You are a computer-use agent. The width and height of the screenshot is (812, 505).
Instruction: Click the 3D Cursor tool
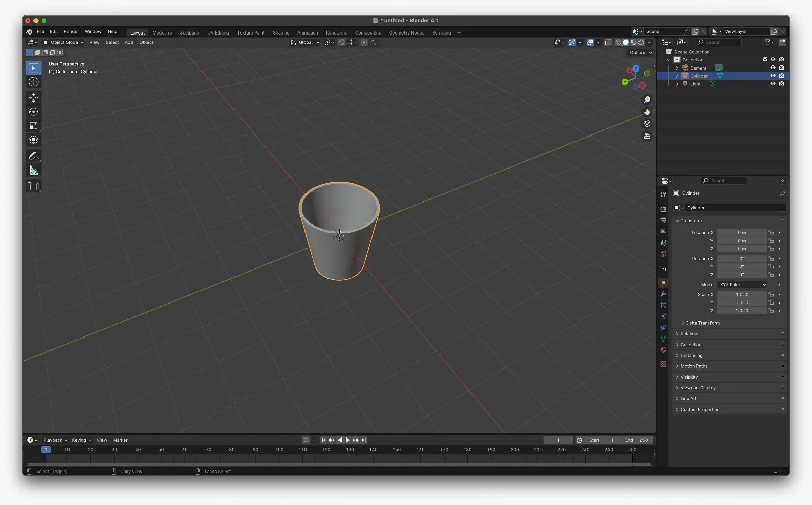tap(33, 82)
